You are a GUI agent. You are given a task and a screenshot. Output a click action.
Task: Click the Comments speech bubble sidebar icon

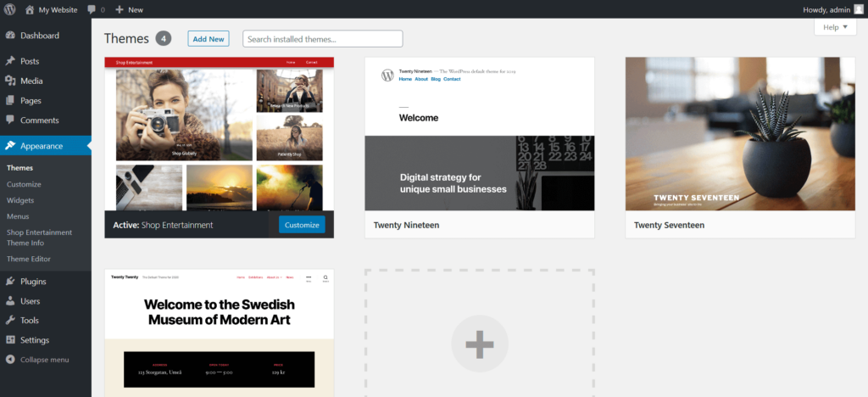[x=10, y=120]
